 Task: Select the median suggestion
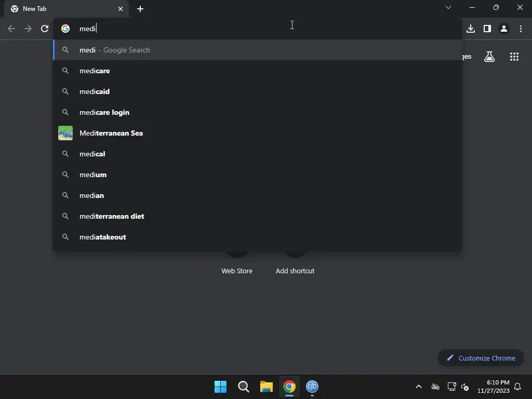click(258, 195)
